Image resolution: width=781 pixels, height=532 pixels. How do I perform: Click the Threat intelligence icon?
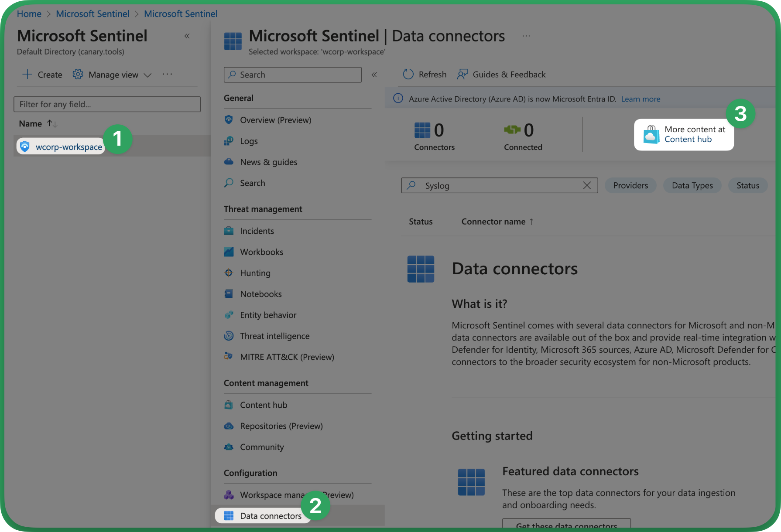[x=229, y=336]
